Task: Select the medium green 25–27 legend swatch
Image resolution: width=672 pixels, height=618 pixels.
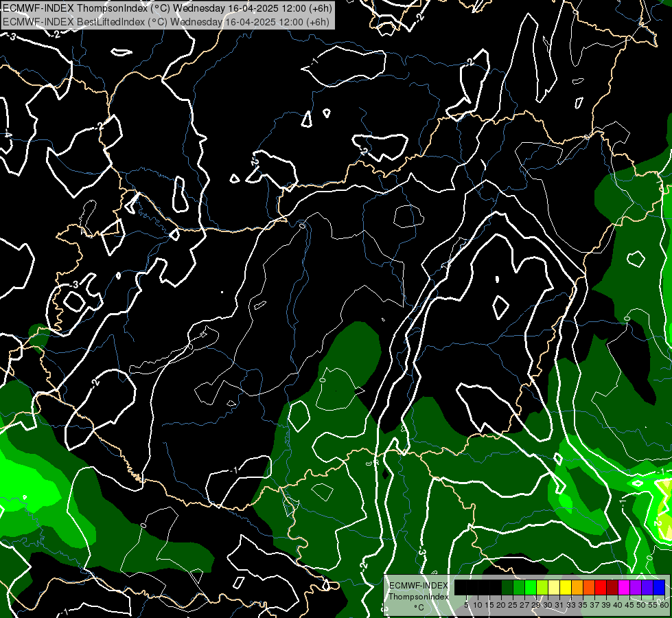Action: tap(518, 588)
